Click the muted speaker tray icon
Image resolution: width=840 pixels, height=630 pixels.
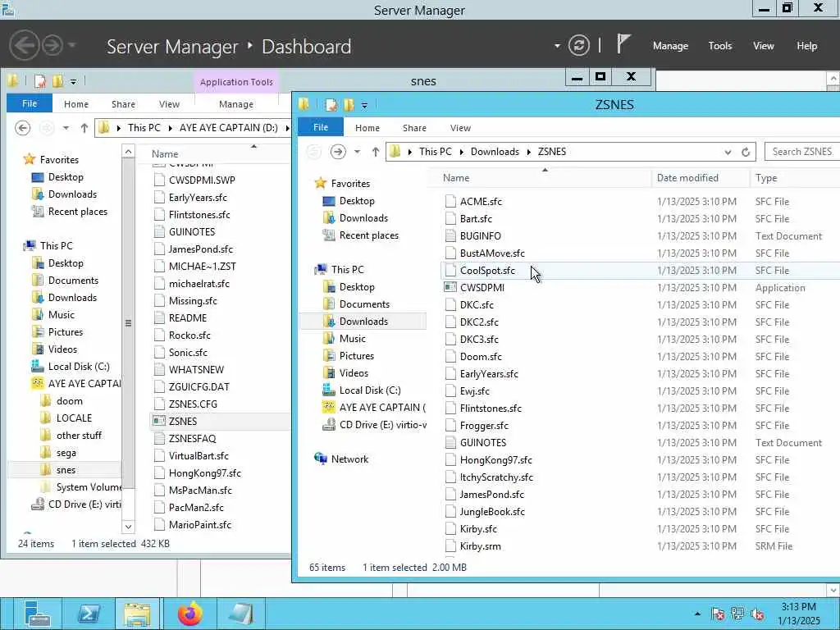[757, 614]
